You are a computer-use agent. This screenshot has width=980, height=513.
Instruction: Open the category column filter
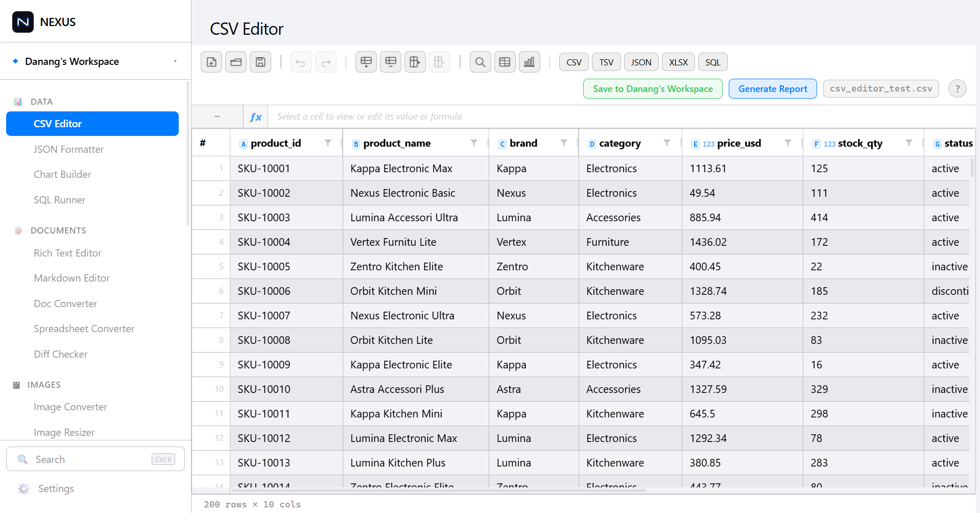tap(667, 143)
